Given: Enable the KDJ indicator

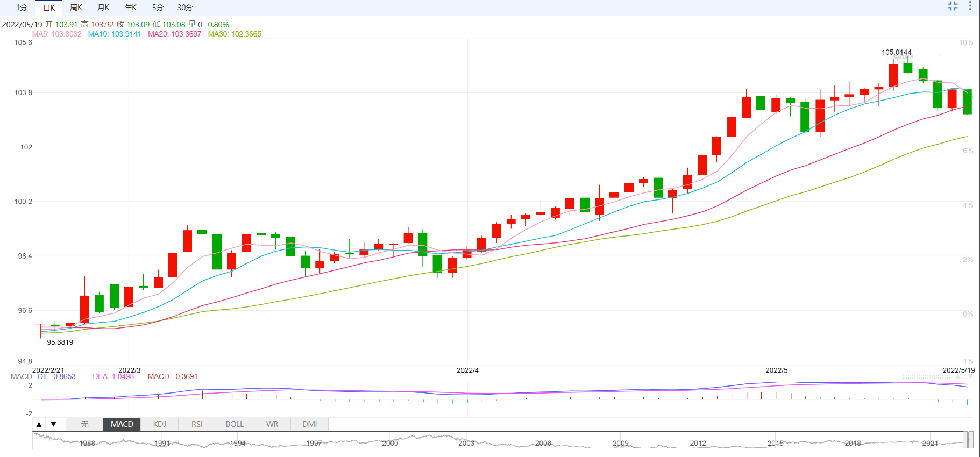Looking at the screenshot, I should tap(159, 424).
